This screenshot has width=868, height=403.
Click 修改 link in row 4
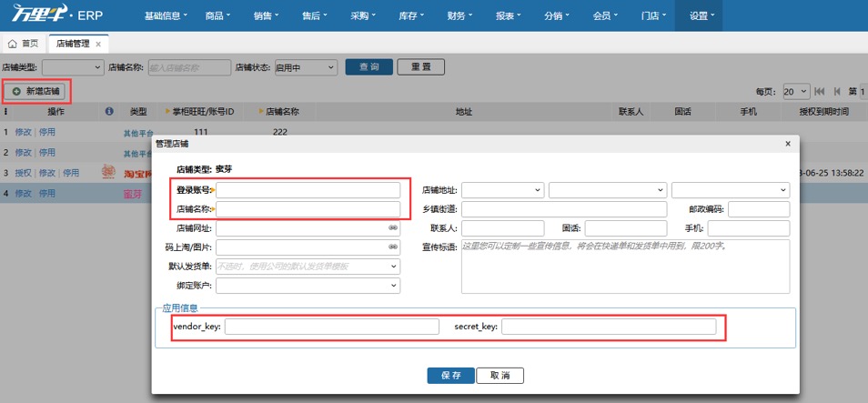pos(24,193)
